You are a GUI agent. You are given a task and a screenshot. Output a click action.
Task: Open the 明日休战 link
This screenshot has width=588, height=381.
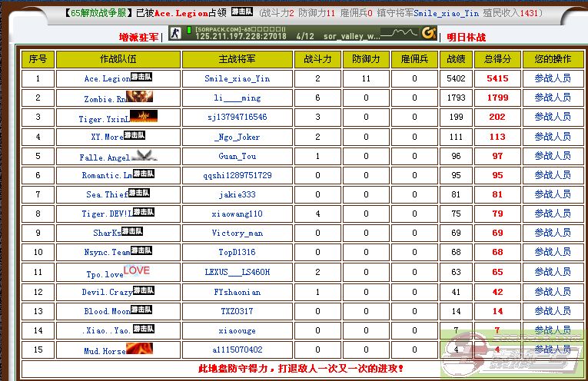coord(467,36)
